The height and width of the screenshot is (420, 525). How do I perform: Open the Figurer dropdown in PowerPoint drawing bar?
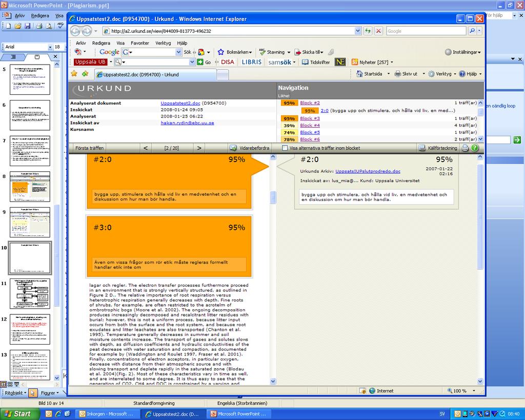(x=50, y=392)
